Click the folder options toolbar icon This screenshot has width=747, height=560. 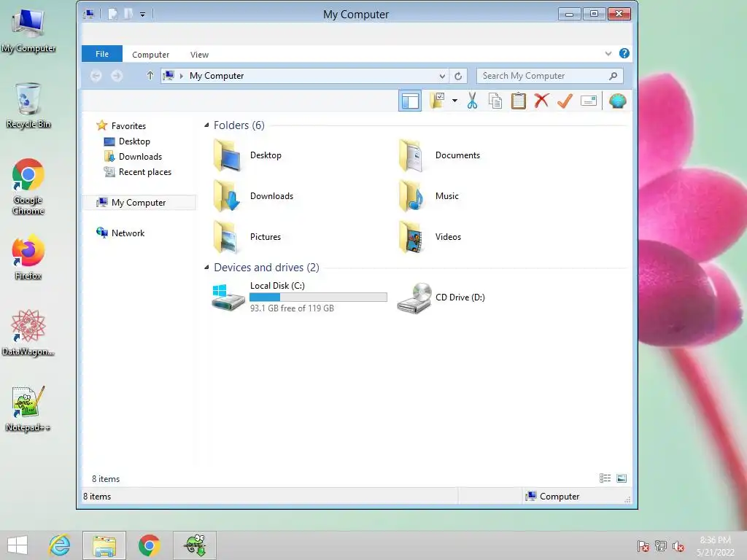pyautogui.click(x=437, y=101)
